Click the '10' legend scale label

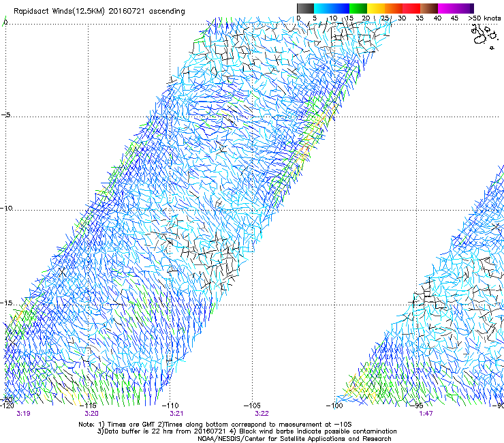tap(333, 18)
